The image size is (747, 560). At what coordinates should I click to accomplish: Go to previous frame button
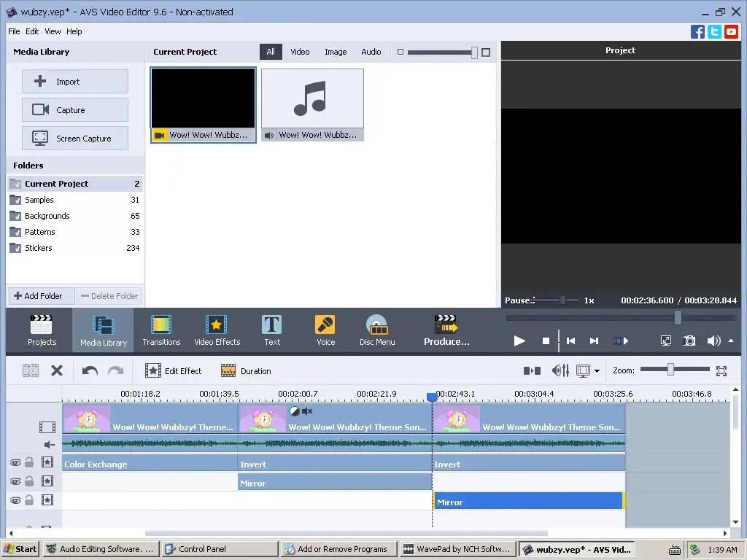[x=570, y=341]
